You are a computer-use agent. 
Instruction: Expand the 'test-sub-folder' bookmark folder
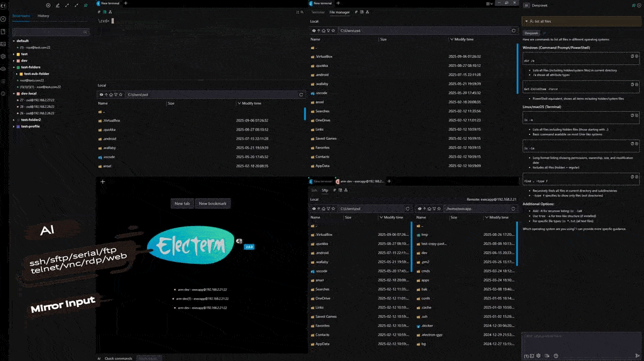tap(16, 74)
